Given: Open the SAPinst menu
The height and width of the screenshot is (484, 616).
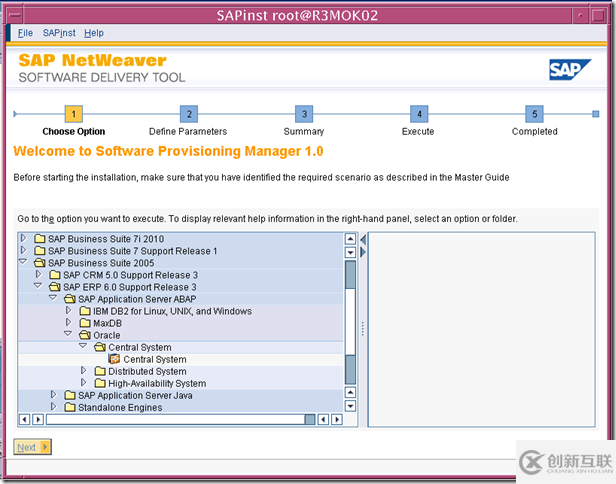Looking at the screenshot, I should click(59, 33).
